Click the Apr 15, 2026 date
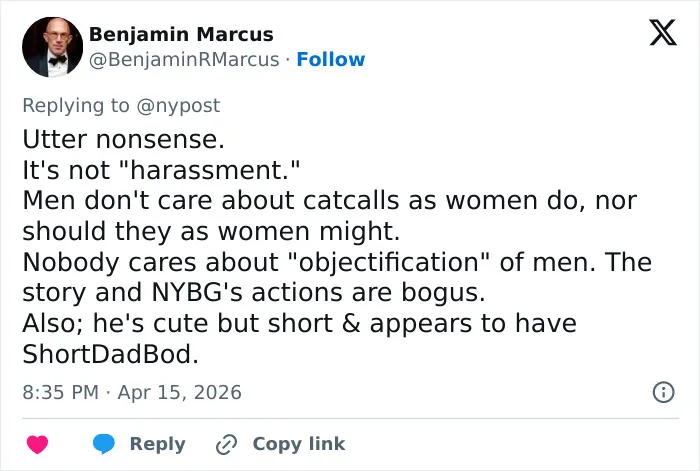This screenshot has height=471, width=700. pyautogui.click(x=179, y=392)
